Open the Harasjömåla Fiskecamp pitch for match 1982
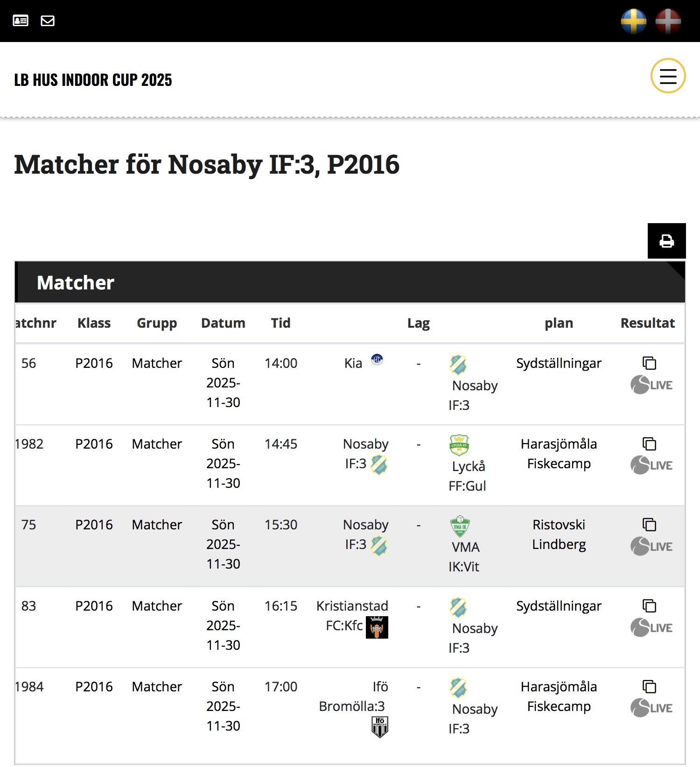The image size is (700, 767). coord(559,454)
